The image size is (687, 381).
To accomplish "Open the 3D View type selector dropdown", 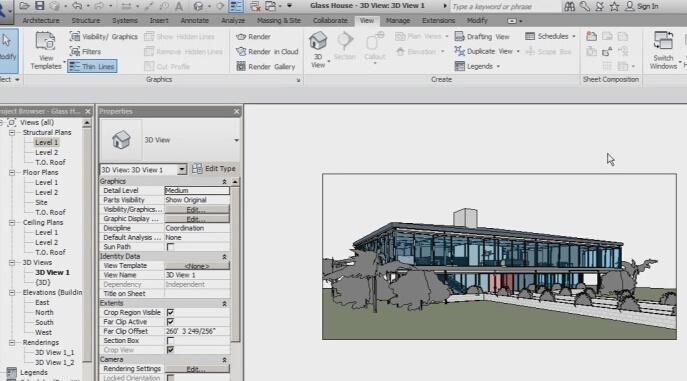I will (236, 140).
